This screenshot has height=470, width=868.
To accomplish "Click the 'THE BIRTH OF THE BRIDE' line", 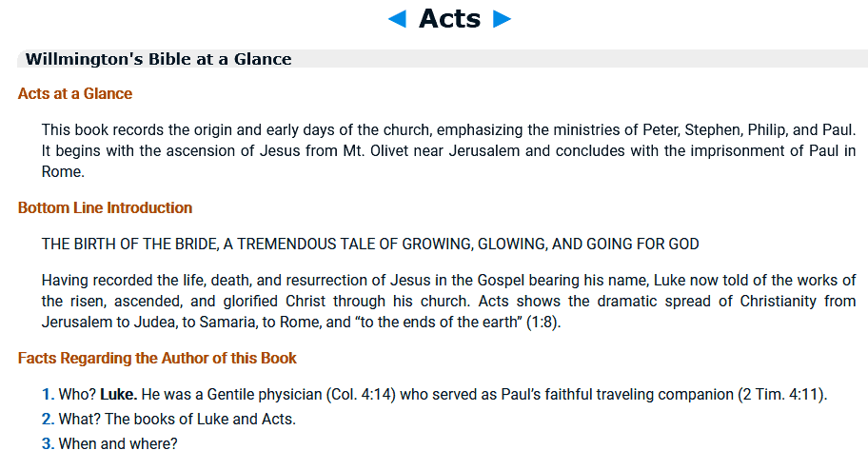I will point(370,245).
